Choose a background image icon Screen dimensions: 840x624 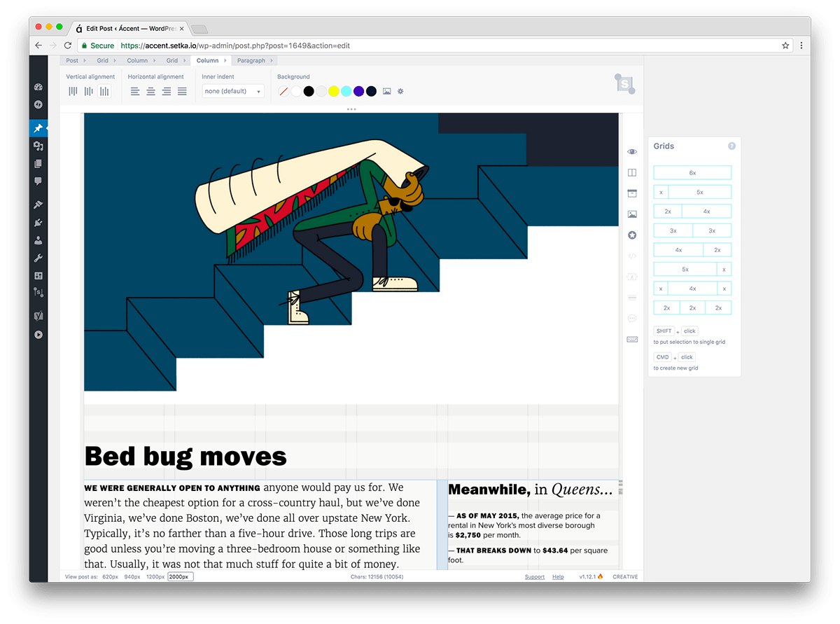coord(386,91)
